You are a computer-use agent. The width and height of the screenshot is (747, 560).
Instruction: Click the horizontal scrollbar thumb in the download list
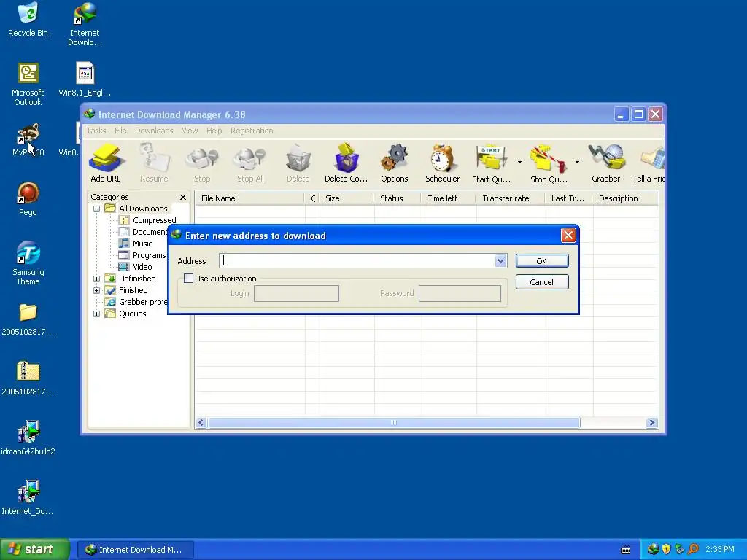point(394,423)
